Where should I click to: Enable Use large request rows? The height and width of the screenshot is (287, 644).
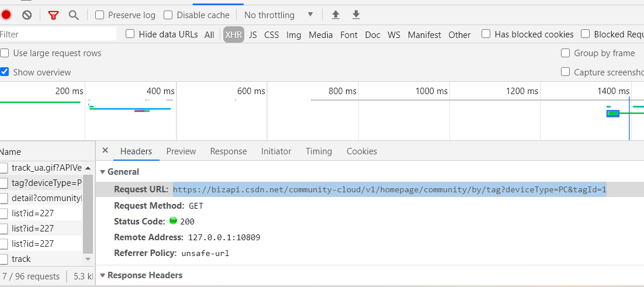point(4,53)
